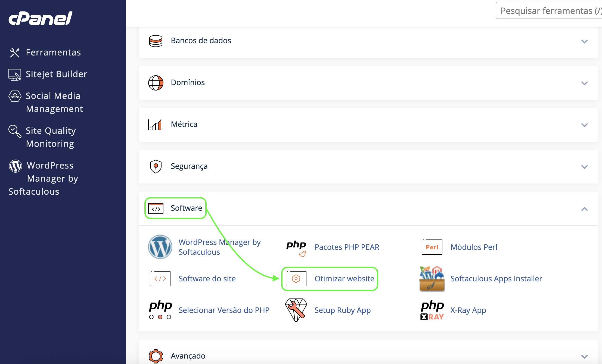Click the Perl modules icon

(x=432, y=247)
